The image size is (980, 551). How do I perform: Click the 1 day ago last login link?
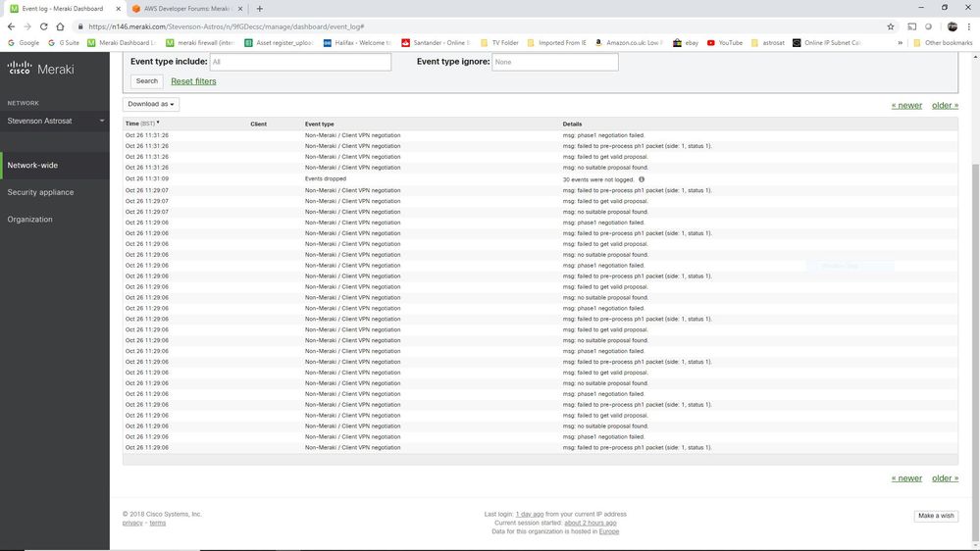point(530,514)
